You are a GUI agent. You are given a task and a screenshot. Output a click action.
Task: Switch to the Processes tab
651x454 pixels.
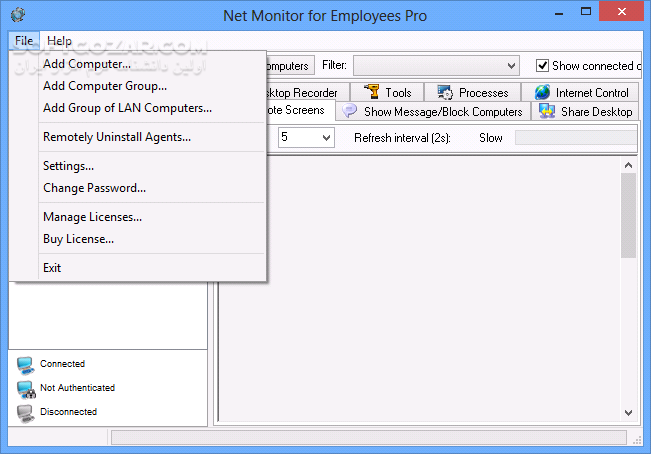[472, 92]
